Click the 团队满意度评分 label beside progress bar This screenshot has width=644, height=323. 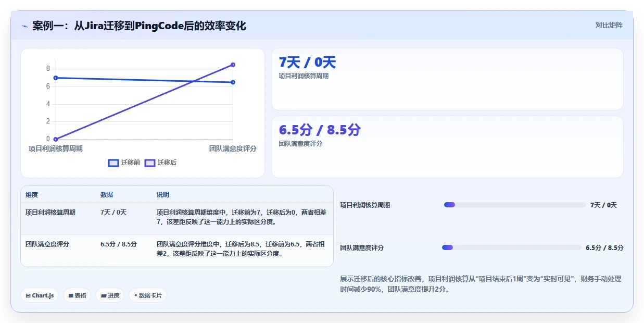[362, 248]
